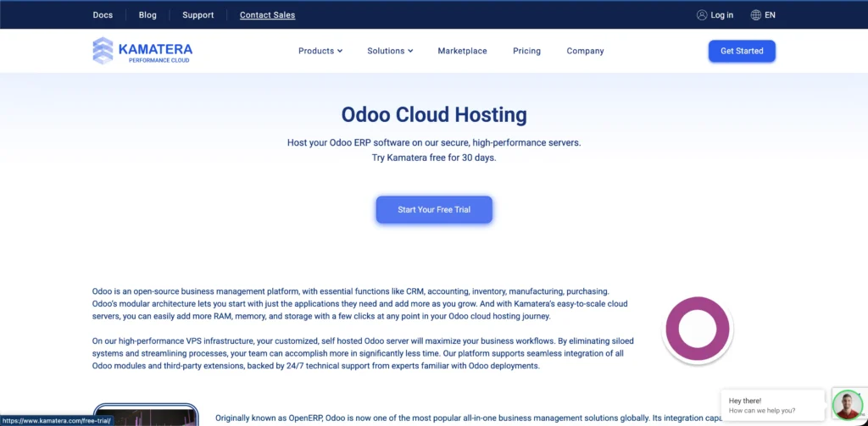Go to Docs in top bar
The image size is (868, 426).
click(x=103, y=15)
